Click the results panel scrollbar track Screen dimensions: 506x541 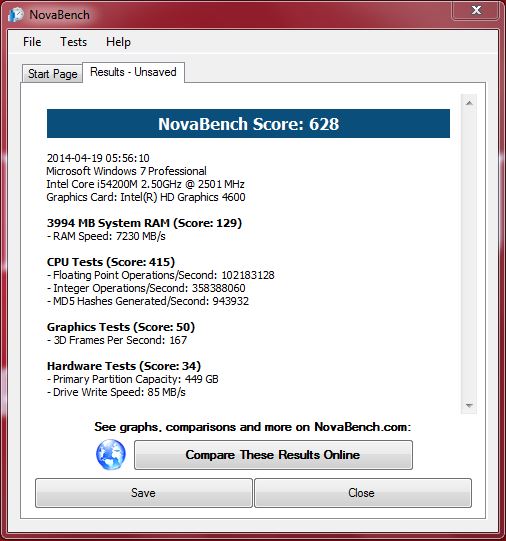tap(469, 254)
